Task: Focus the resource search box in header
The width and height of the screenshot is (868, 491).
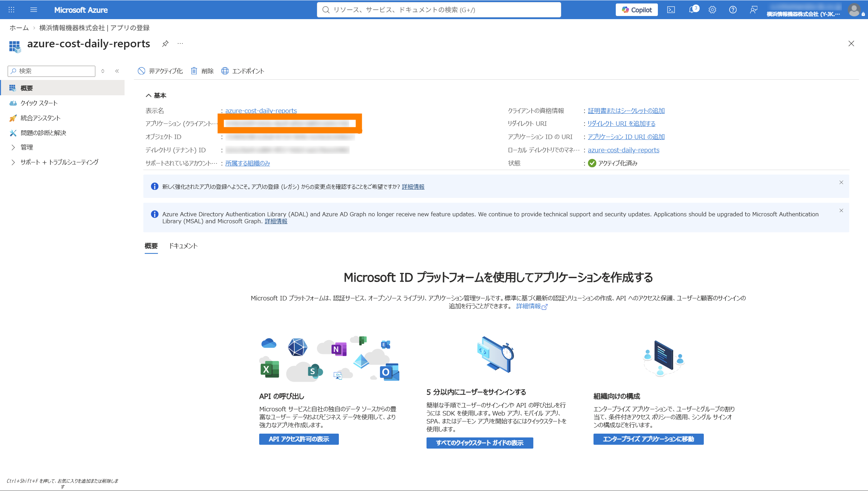Action: [x=439, y=10]
